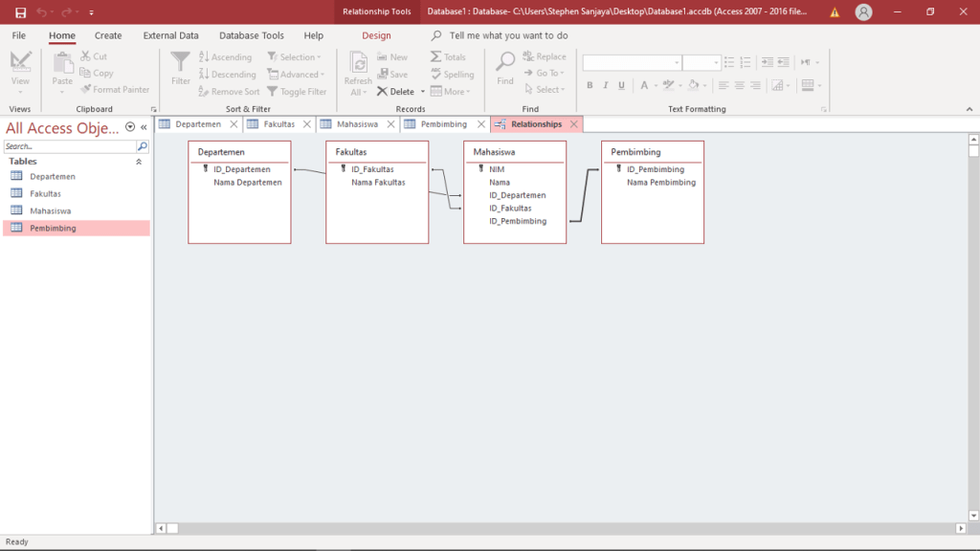Image resolution: width=980 pixels, height=551 pixels.
Task: Open the Database Tools ribbon tab
Action: (251, 35)
